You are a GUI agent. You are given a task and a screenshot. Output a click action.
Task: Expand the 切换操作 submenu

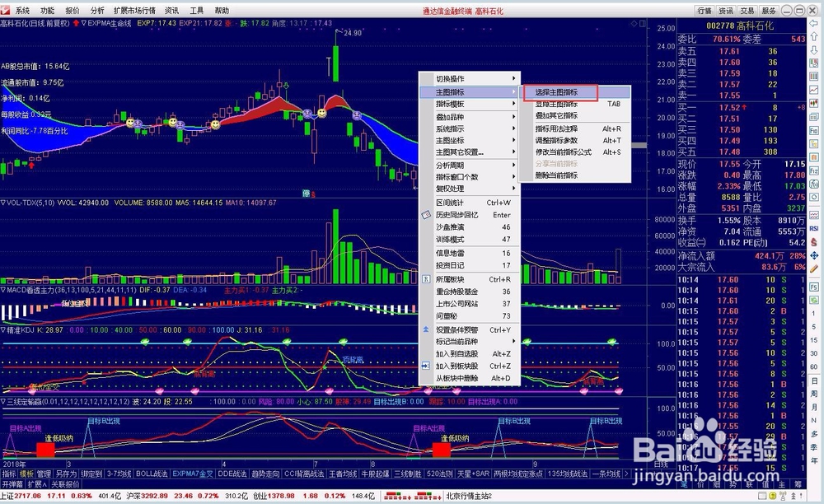(470, 79)
